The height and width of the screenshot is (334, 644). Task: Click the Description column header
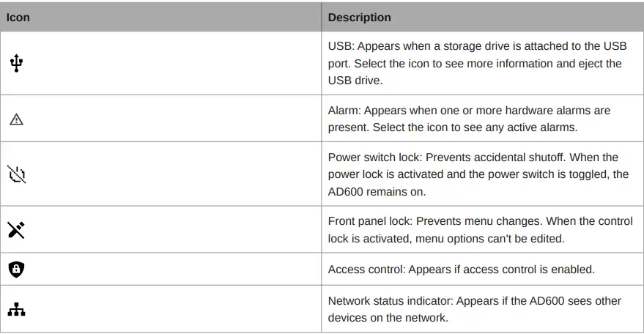coord(359,17)
